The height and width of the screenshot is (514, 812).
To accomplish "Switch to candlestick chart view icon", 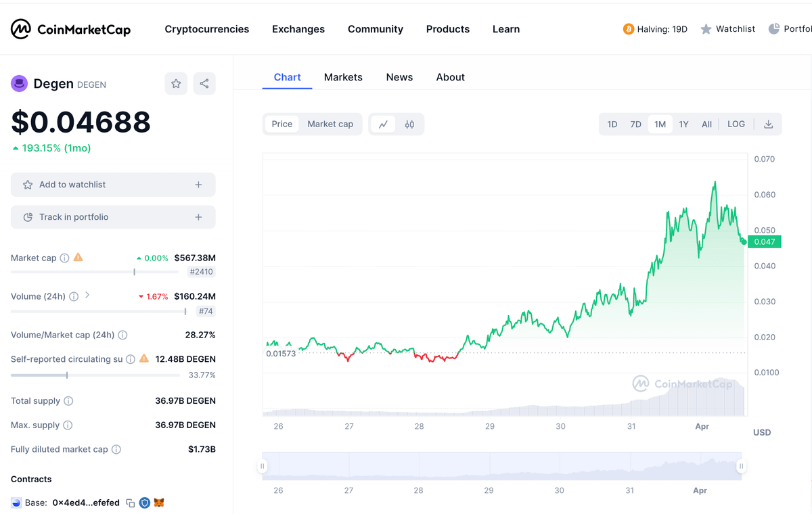I will coord(409,124).
